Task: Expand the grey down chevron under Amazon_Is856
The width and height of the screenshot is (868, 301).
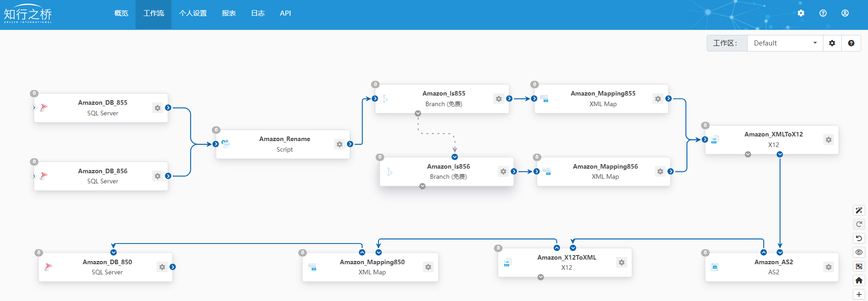Action: pyautogui.click(x=422, y=186)
